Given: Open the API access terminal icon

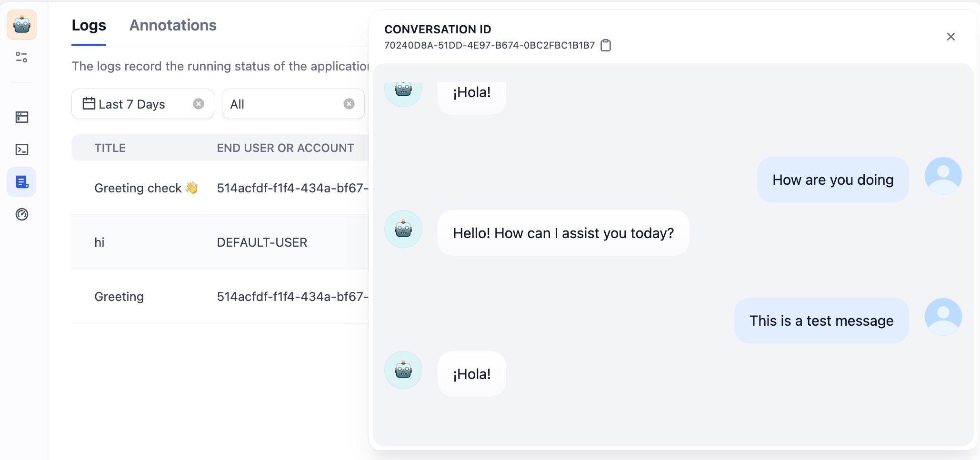Looking at the screenshot, I should click(x=22, y=150).
